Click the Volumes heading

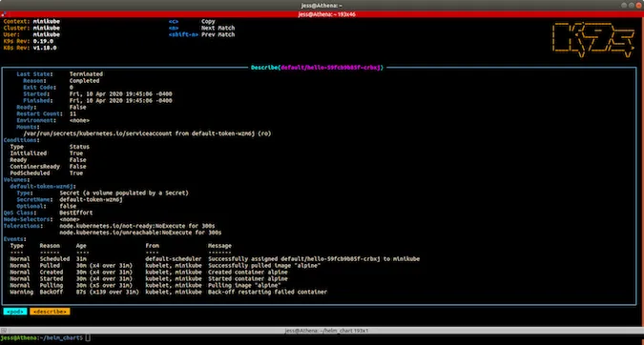point(17,180)
